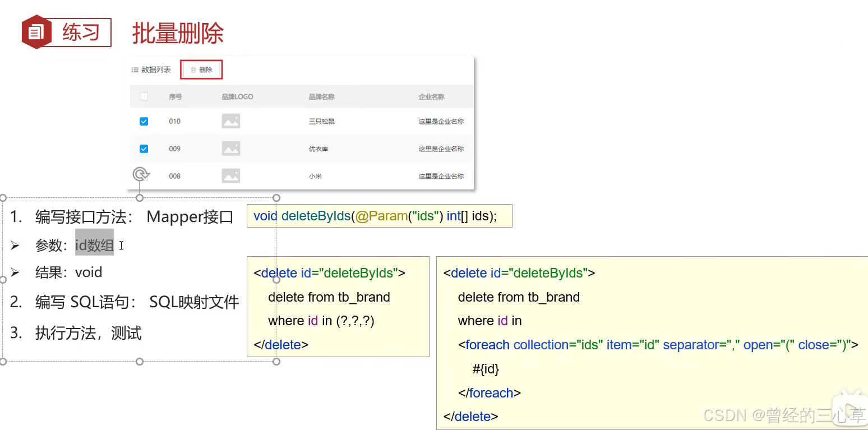Click the trash icon in the 删除 button
The image size is (868, 430).
coord(193,70)
